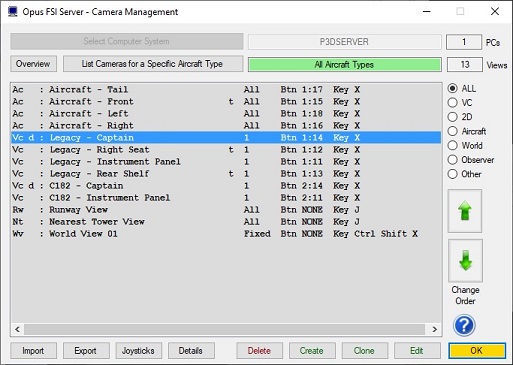Click the Edit button
Viewport: 513px width, 365px height.
pos(417,351)
